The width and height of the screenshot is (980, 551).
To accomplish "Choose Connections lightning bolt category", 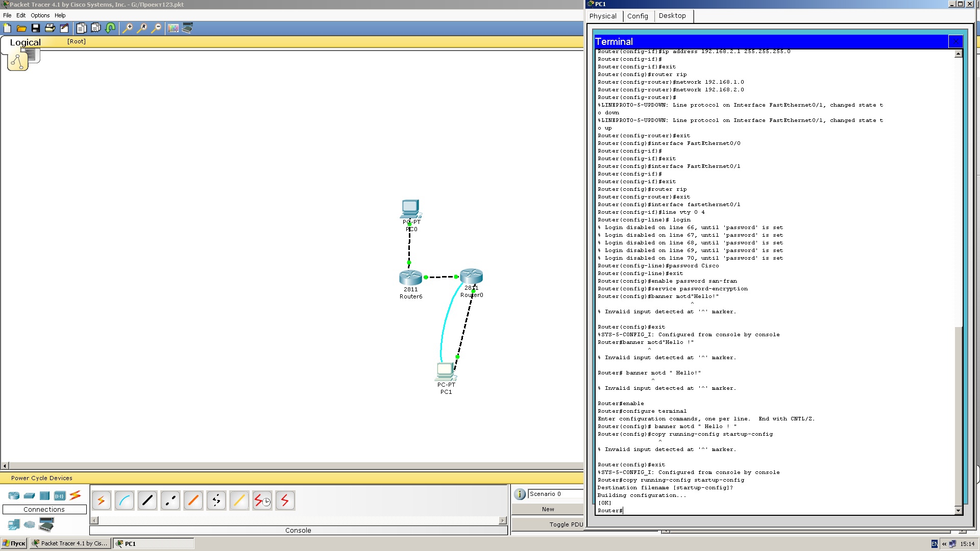I will [76, 495].
